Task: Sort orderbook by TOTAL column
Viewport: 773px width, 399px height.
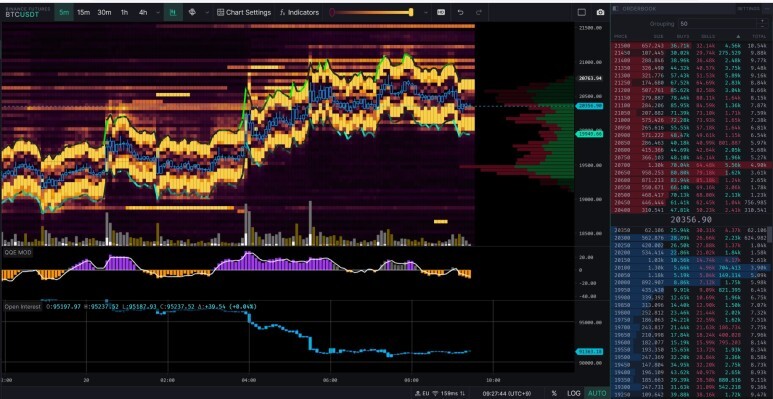Action: (x=759, y=36)
